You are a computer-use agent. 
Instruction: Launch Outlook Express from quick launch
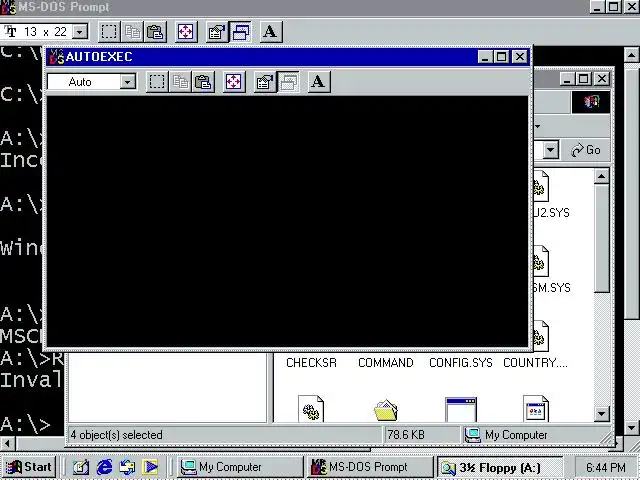127,467
